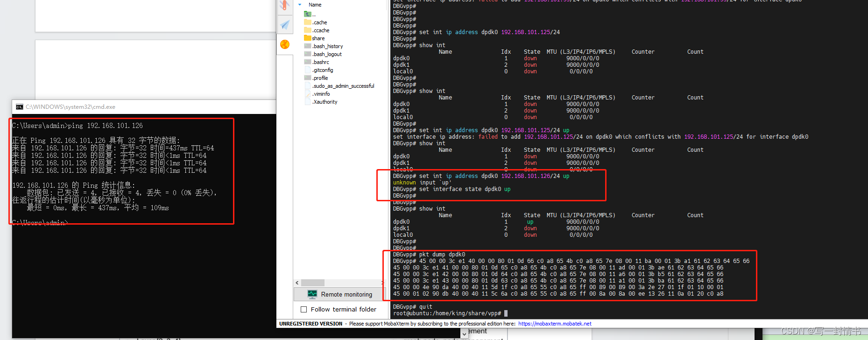Select the Sftp tab with orange globe icon
The height and width of the screenshot is (340, 868).
pos(285,44)
